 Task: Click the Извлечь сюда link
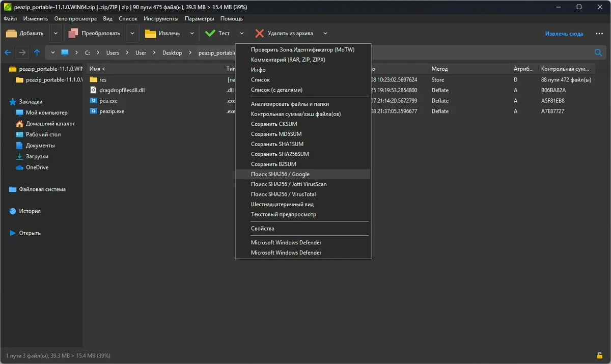tap(564, 34)
